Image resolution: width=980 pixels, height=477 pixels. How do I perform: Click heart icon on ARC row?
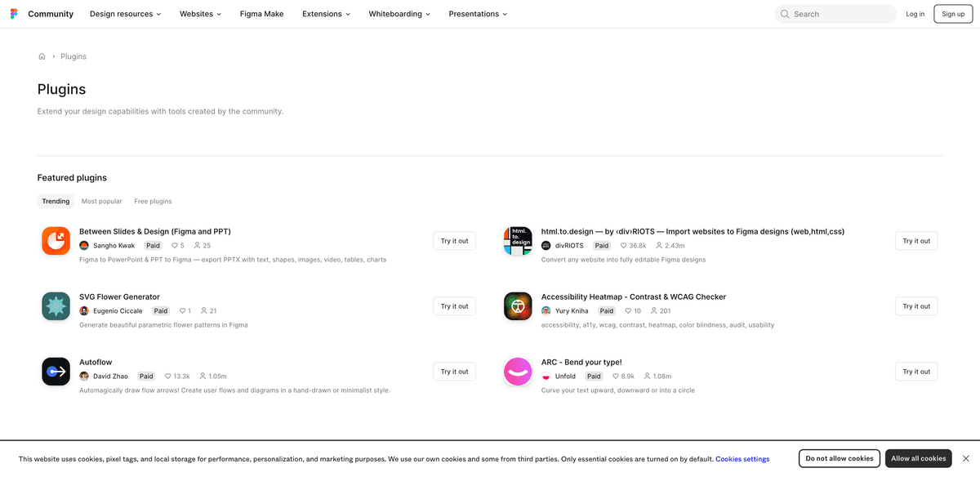pyautogui.click(x=616, y=377)
